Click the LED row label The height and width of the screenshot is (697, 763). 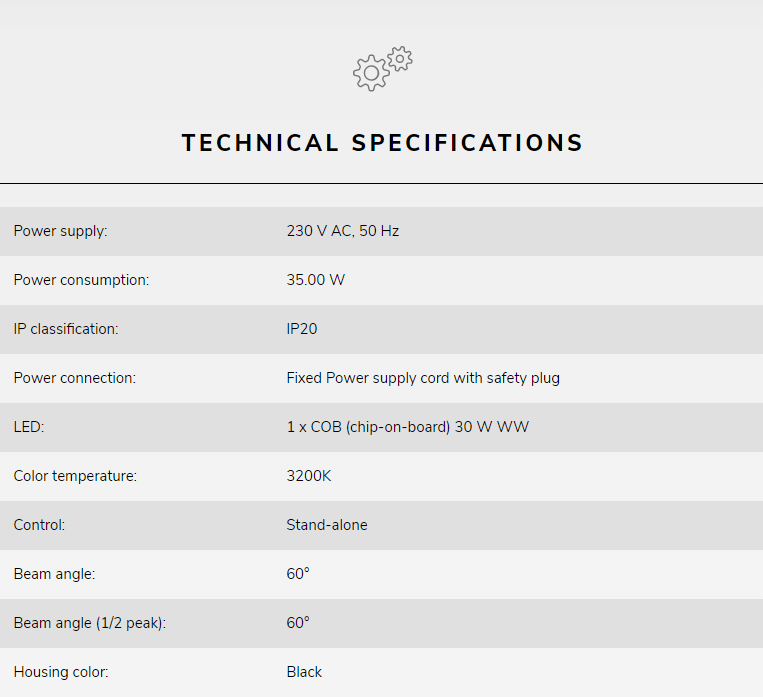point(29,427)
